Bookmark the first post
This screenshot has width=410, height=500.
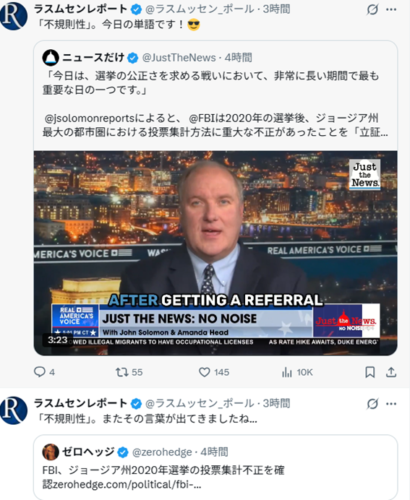(370, 372)
